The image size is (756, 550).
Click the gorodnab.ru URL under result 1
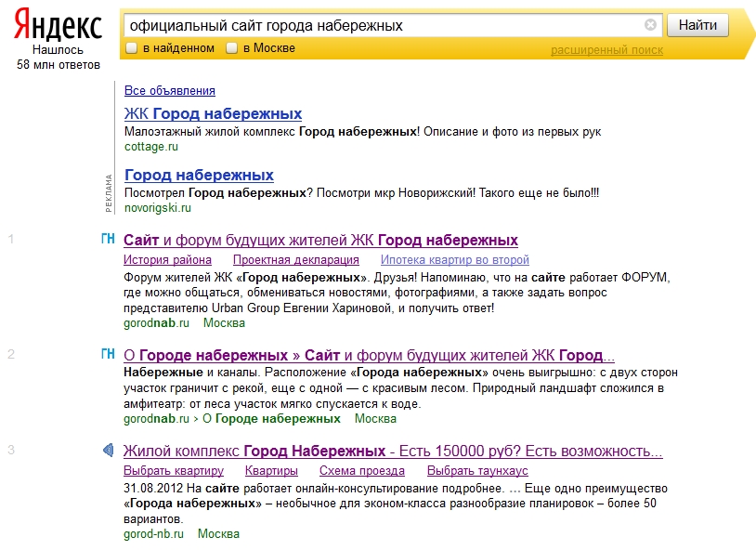pyautogui.click(x=156, y=322)
